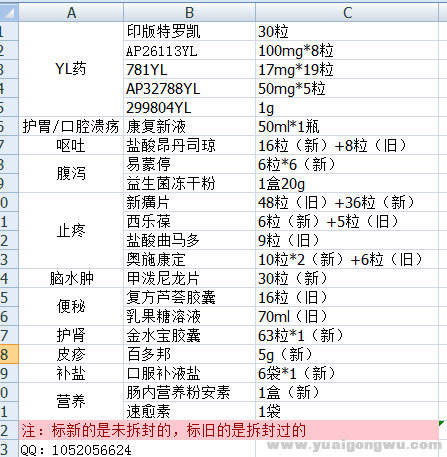Click cell '16粒（新）+8粒（旧）'

coord(347,145)
